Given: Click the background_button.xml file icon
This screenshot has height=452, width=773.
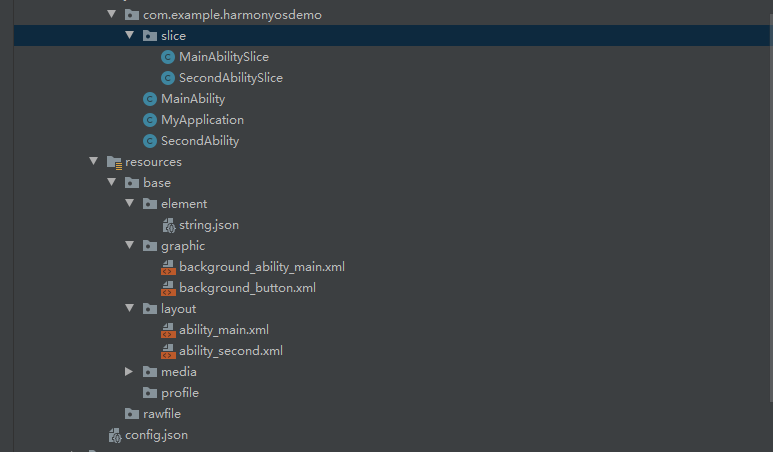Looking at the screenshot, I should pos(168,288).
